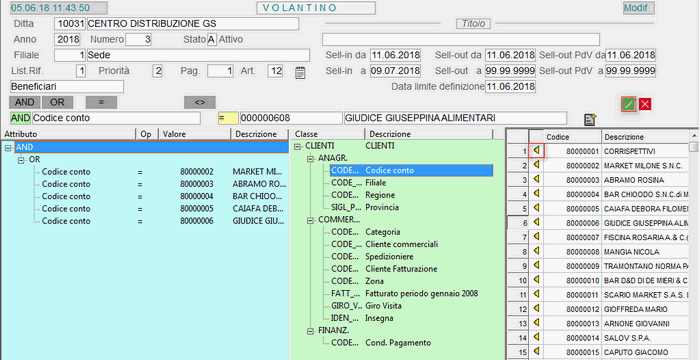Viewport: 700px width, 360px height.
Task: Click yellow arrow icon for GIOFFREDA MARIO row
Action: [x=536, y=308]
